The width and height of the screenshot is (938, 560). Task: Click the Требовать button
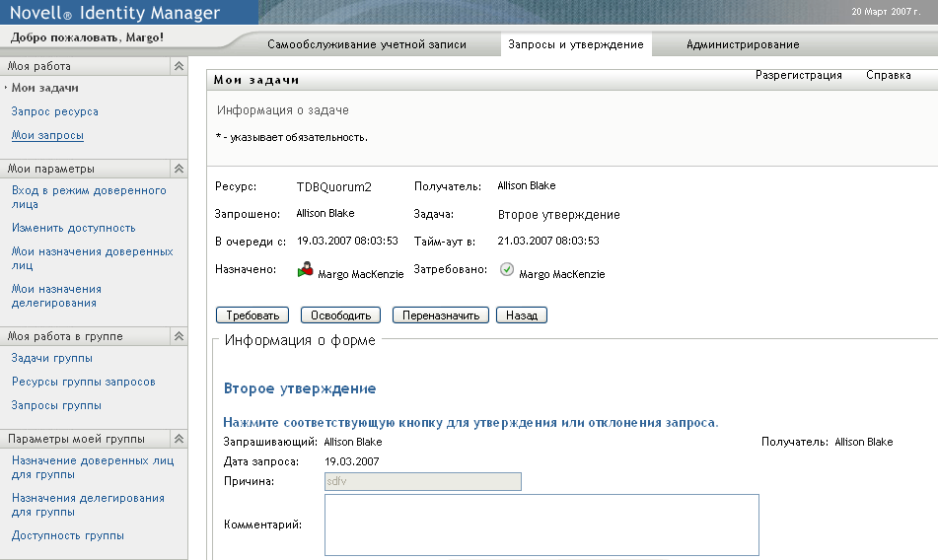coord(253,315)
